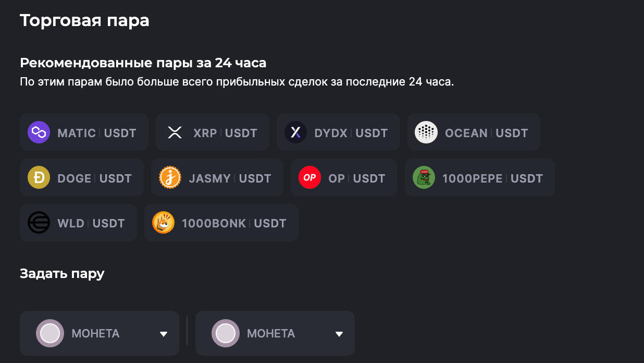Image resolution: width=644 pixels, height=363 pixels.
Task: Click the DYDX coin icon
Action: click(x=295, y=132)
